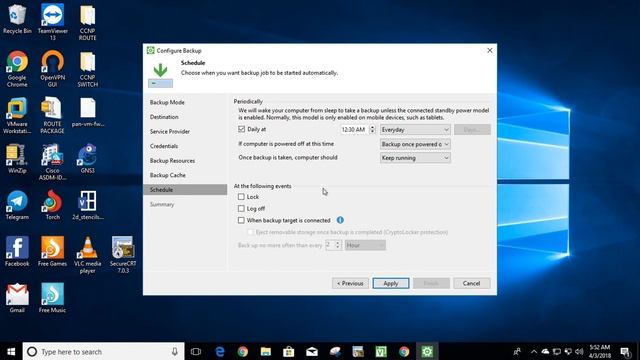Click the Cortana microphone icon in search box
Image resolution: width=640 pixels, height=360 pixels.
(175, 351)
